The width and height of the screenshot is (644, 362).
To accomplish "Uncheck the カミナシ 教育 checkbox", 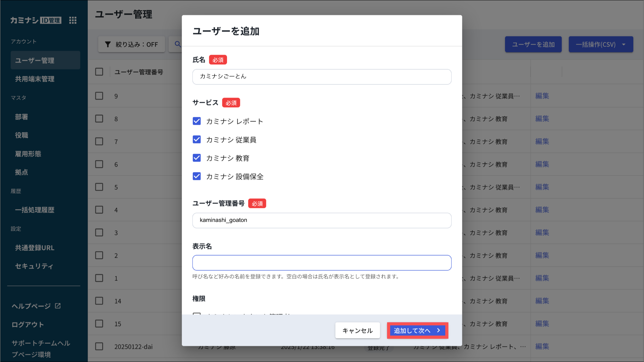I will tap(197, 158).
